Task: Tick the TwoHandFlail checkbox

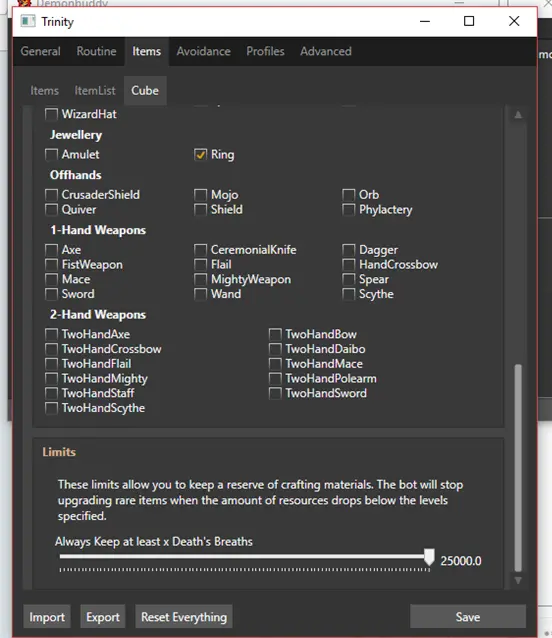Action: [x=51, y=363]
